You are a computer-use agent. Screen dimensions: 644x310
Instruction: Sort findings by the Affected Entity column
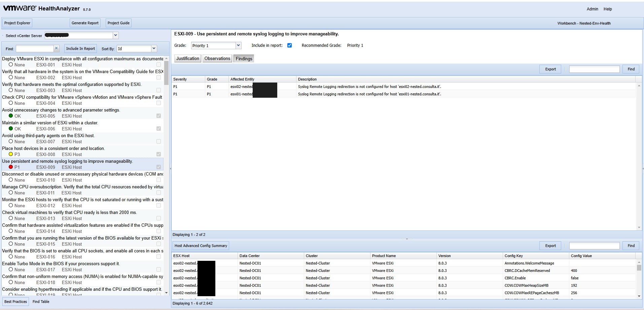click(262, 79)
